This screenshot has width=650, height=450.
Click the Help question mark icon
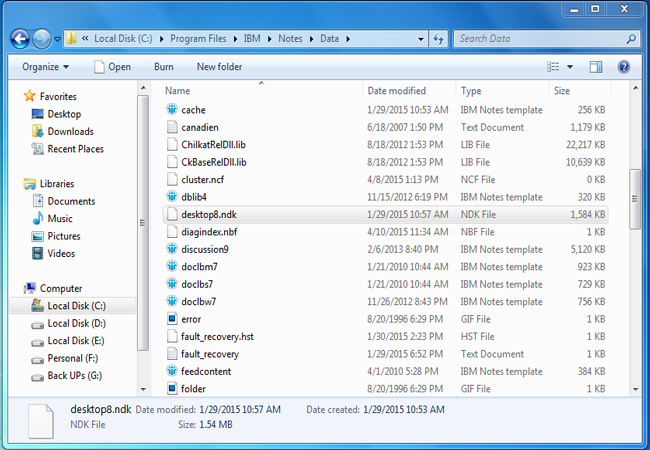click(x=623, y=67)
